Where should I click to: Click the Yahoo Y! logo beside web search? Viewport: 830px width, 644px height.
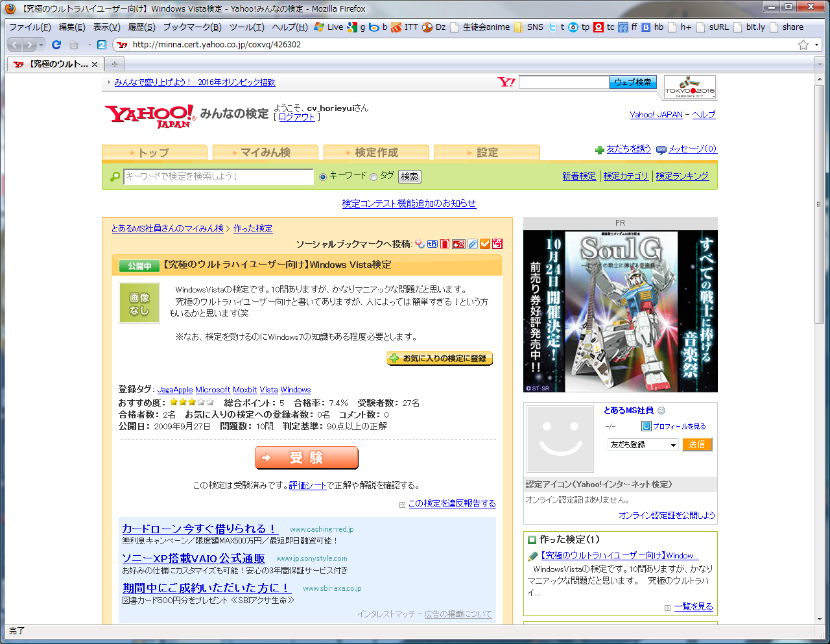coord(506,82)
